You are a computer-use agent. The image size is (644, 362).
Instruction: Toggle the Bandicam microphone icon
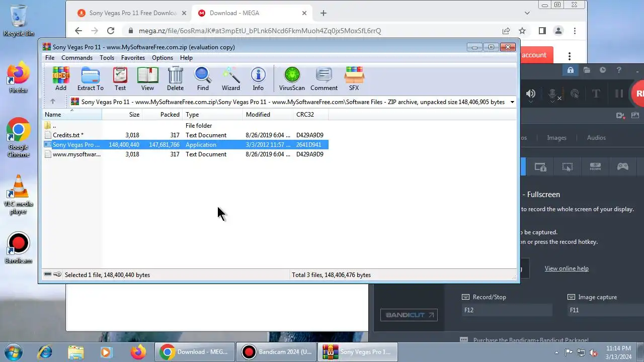pos(552,94)
